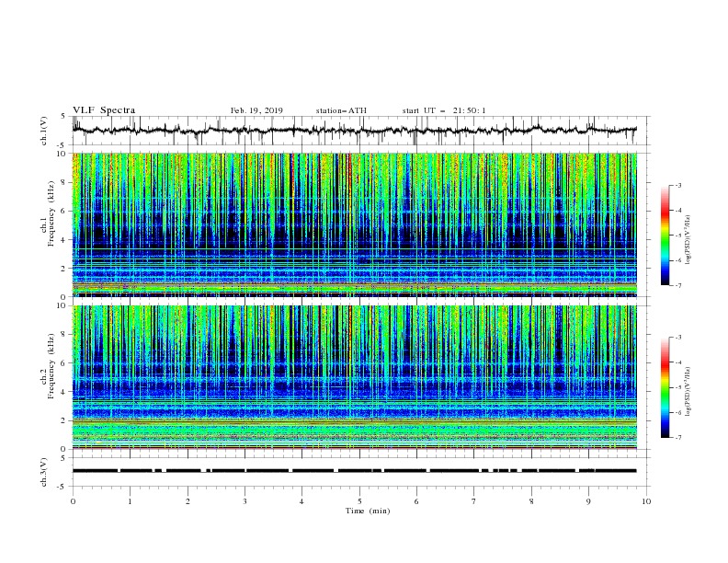Click the ch.2 spectrogram color scale bar

coord(665,387)
